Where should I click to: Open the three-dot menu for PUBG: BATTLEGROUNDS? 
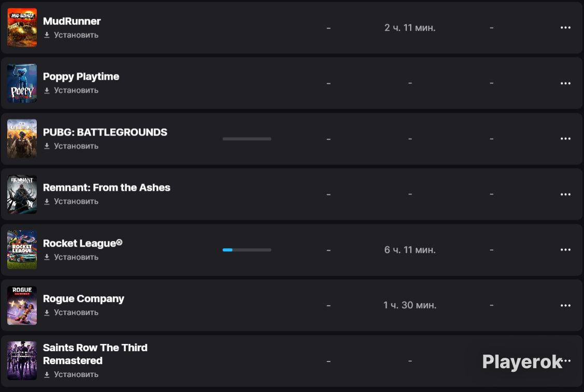pos(565,139)
